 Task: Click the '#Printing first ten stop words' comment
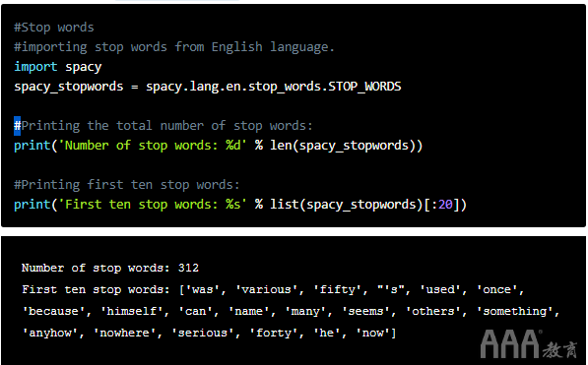127,185
